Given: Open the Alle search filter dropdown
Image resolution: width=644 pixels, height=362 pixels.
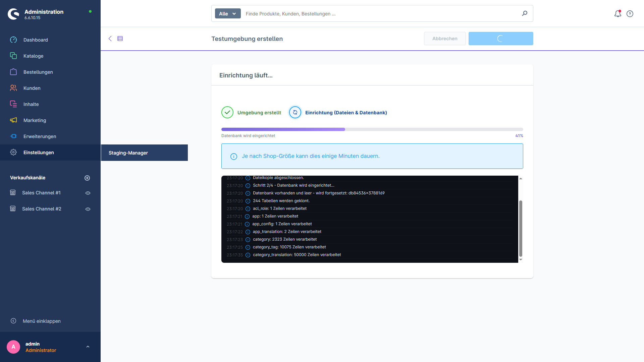Looking at the screenshot, I should click(228, 13).
